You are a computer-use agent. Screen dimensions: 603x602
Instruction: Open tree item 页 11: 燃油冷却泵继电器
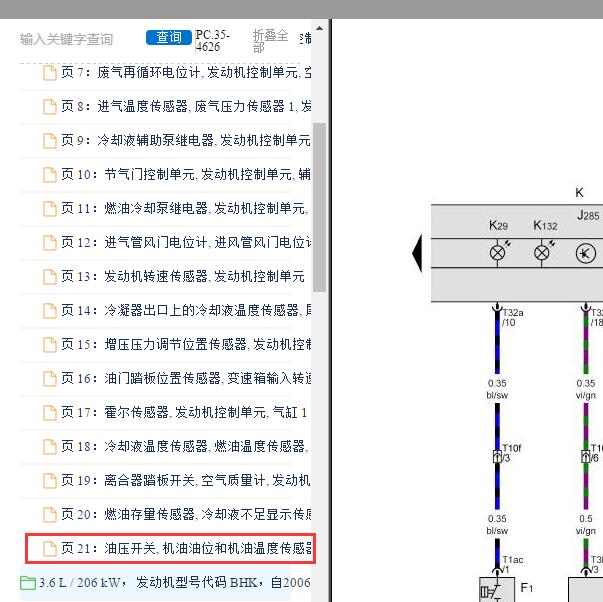177,208
